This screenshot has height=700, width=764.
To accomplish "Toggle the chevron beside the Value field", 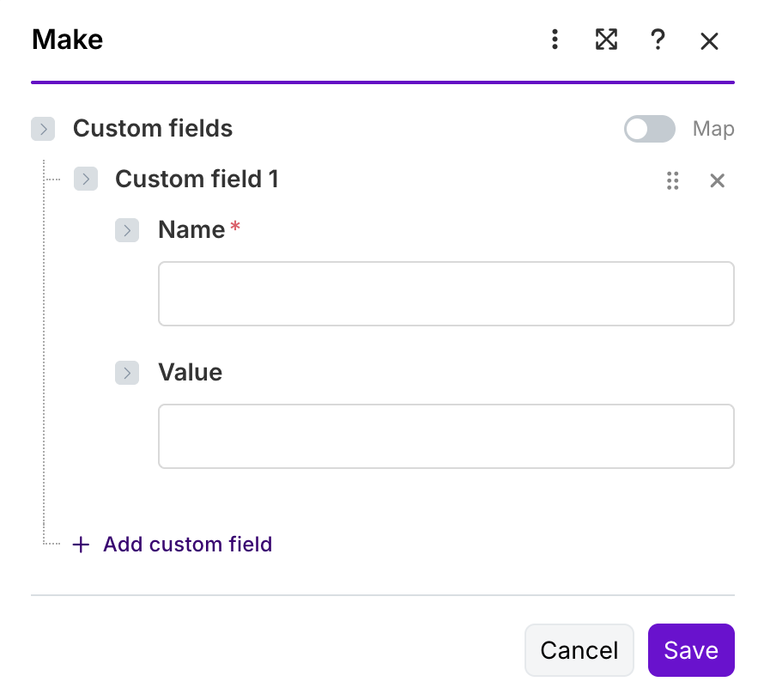I will point(127,372).
